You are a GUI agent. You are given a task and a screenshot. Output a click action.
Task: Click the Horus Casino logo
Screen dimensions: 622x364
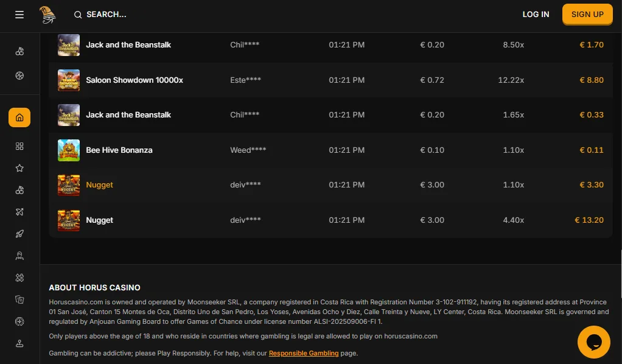(47, 15)
